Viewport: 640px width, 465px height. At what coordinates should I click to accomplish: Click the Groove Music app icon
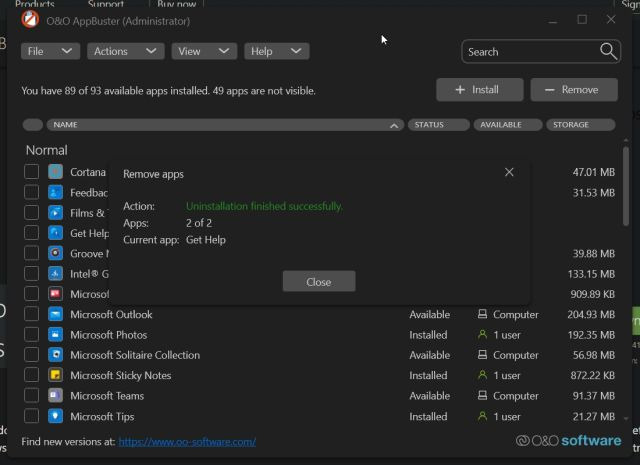[56, 254]
